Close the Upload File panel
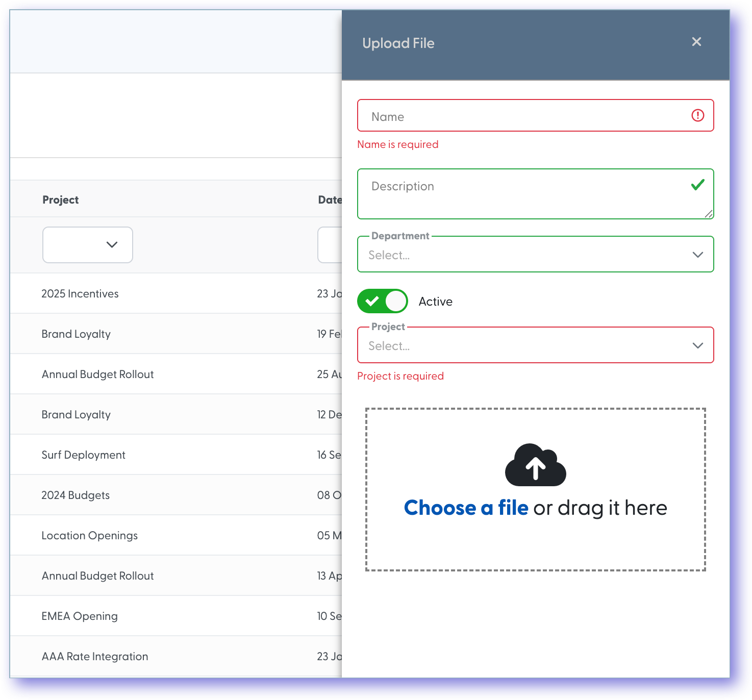Viewport: 752px width, 700px height. [696, 42]
